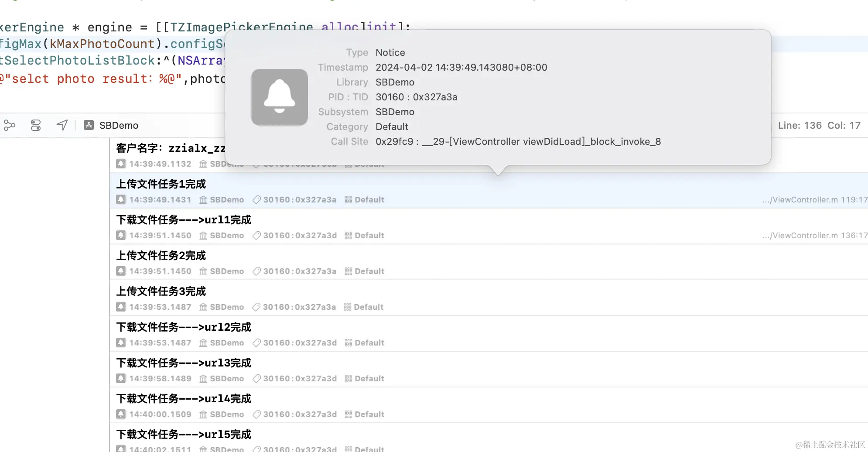Open ViewController.m 119:17 source link
868x452 pixels.
click(815, 200)
